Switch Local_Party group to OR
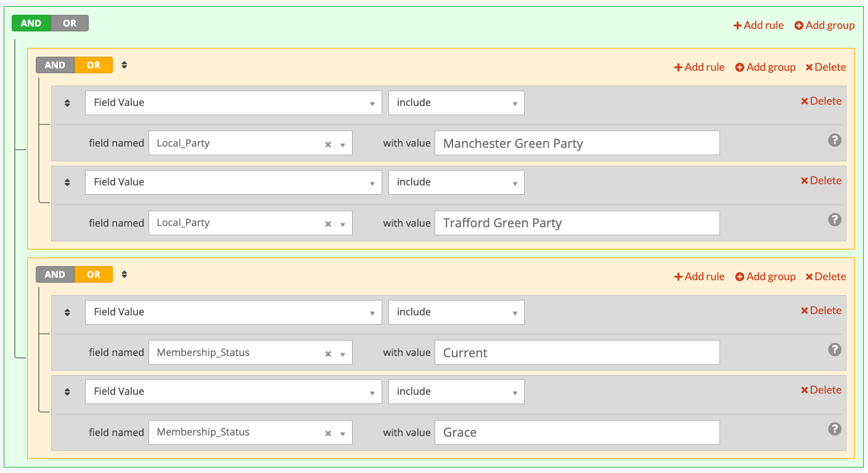The width and height of the screenshot is (868, 473). [94, 65]
